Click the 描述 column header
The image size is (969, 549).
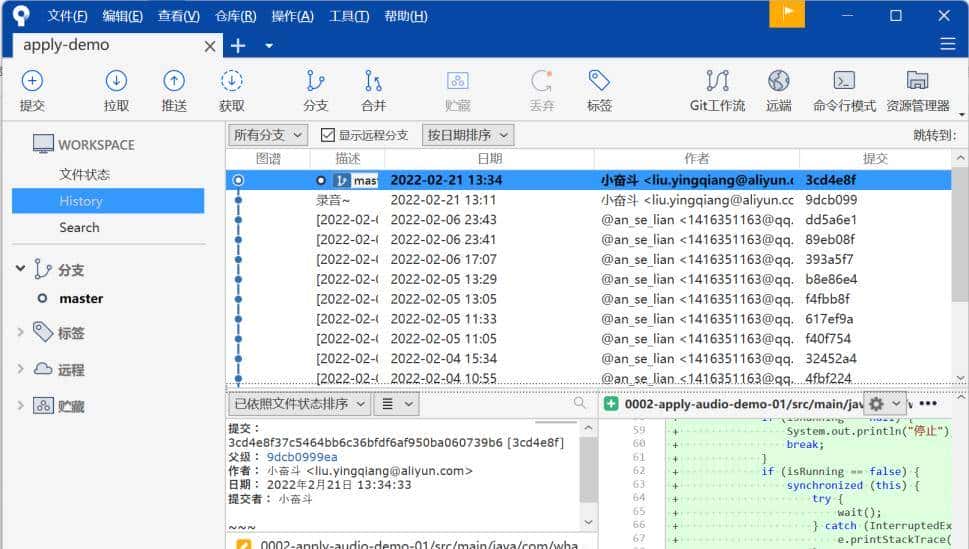[347, 159]
